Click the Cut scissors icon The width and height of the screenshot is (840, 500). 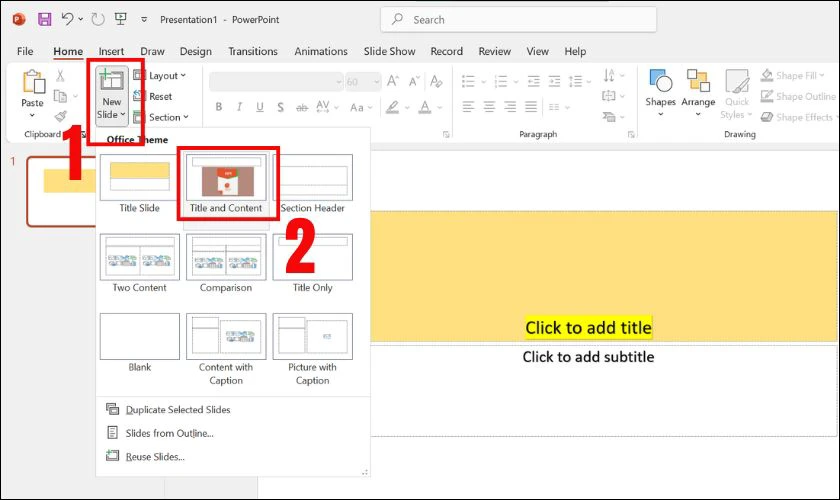click(61, 76)
